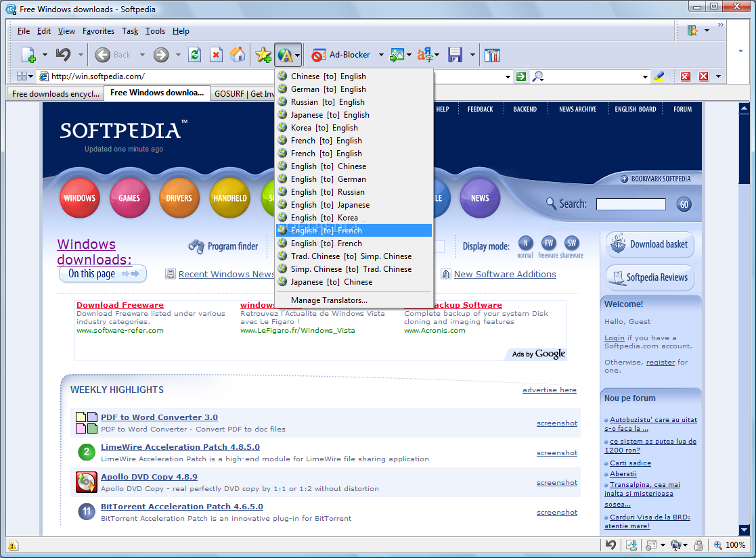Open Manage Translators... menu entry
The height and width of the screenshot is (558, 756).
(x=355, y=300)
